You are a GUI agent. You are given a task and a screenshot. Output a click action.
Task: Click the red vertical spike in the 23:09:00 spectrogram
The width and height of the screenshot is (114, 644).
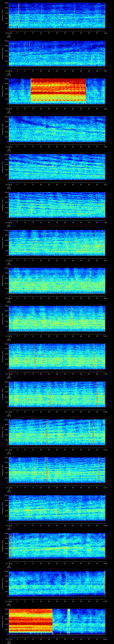[x=71, y=318]
